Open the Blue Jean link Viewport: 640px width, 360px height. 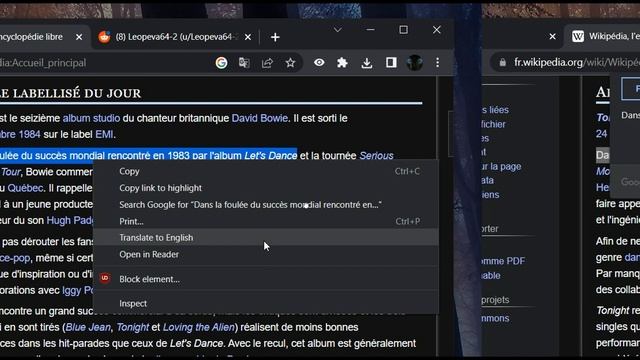(88, 327)
